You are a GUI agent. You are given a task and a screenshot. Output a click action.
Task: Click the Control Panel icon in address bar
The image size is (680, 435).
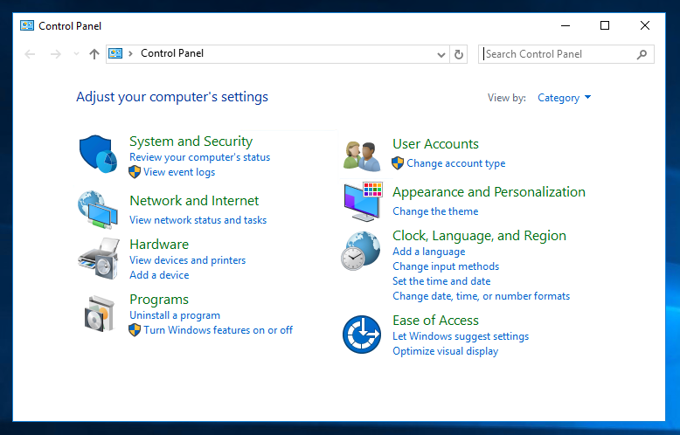(x=115, y=54)
